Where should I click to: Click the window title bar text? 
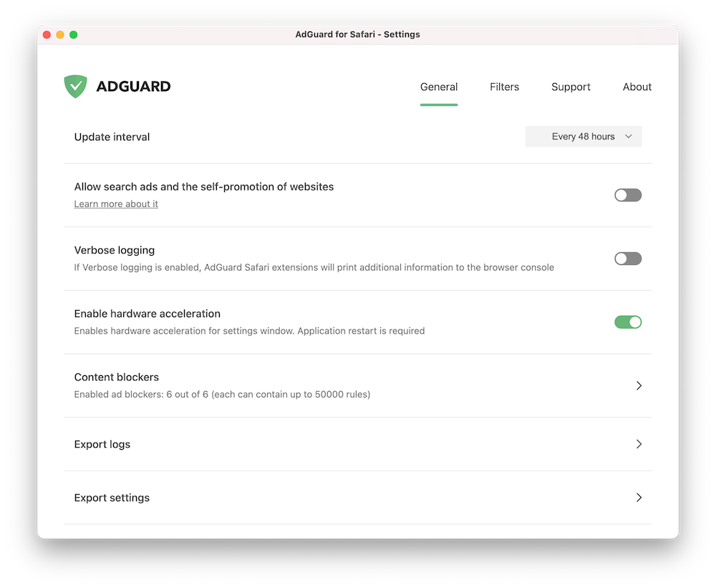click(357, 34)
